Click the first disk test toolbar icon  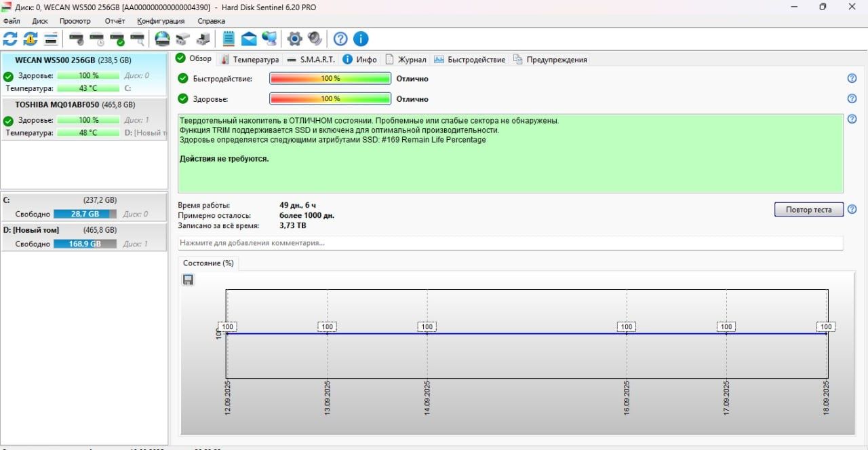point(77,39)
